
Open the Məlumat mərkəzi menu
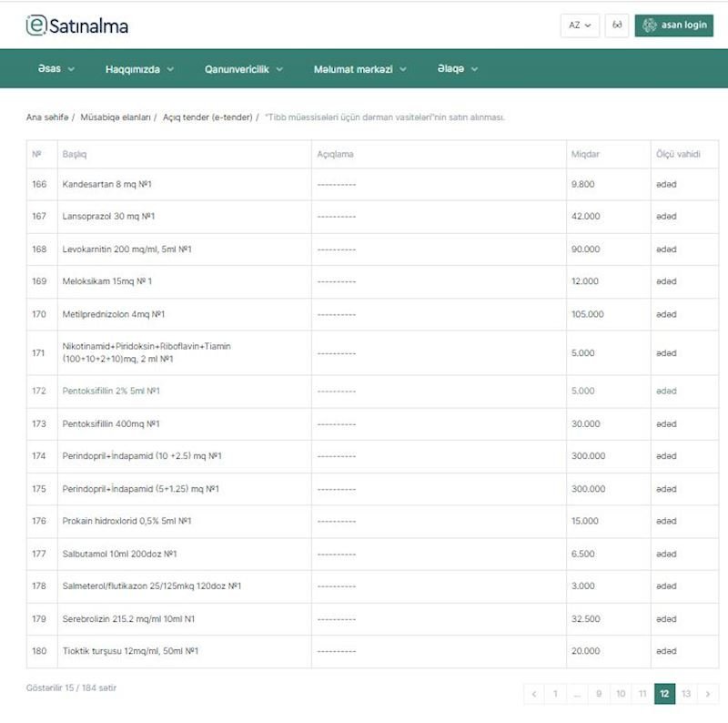tap(360, 69)
